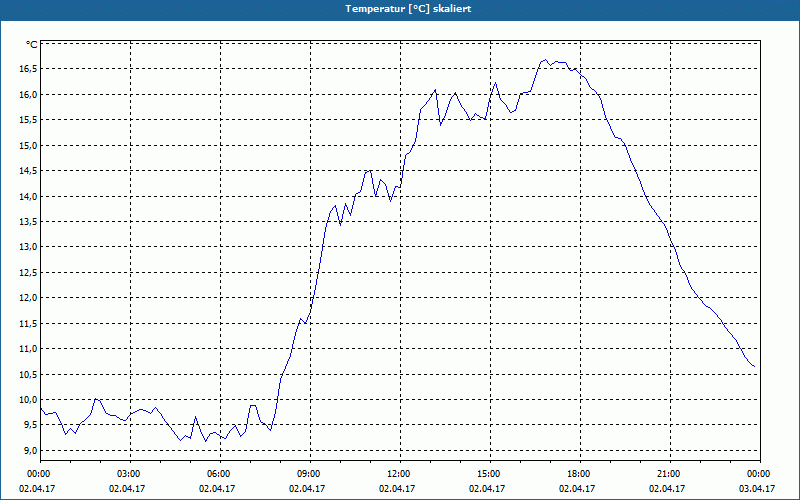Click the 15:00 time label on the x-axis
The height and width of the screenshot is (500, 800).
pos(490,474)
